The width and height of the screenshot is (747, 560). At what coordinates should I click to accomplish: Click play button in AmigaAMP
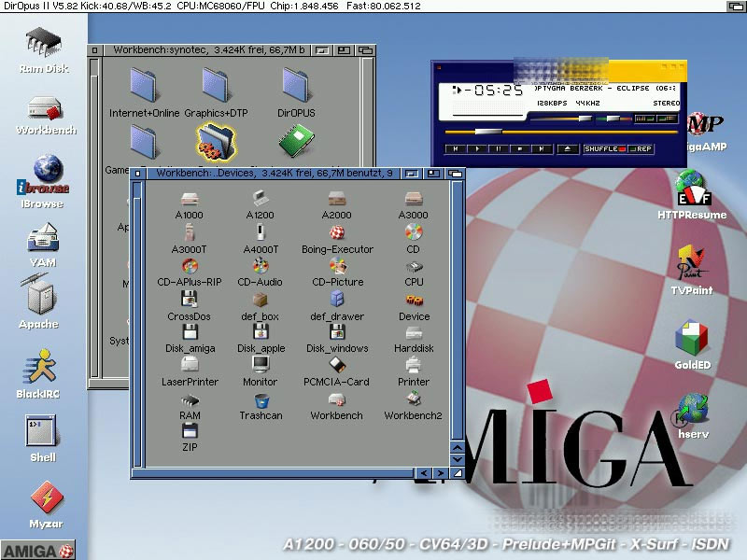[x=477, y=149]
